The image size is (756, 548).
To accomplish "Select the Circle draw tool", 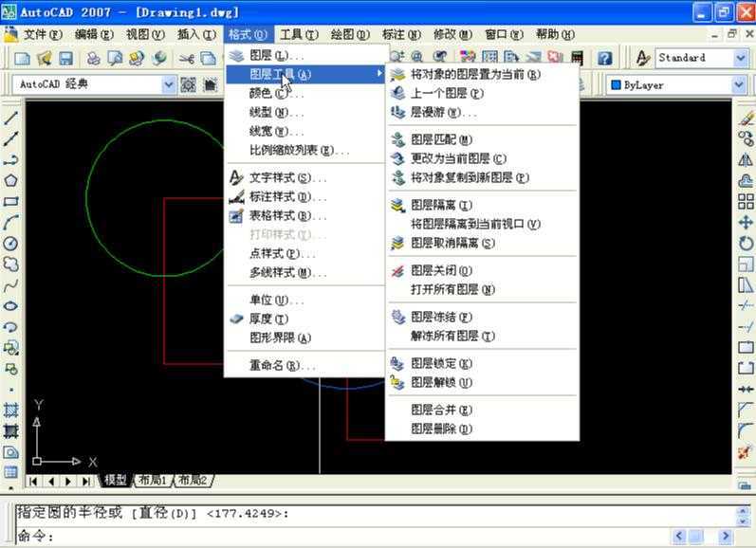I will click(x=10, y=244).
